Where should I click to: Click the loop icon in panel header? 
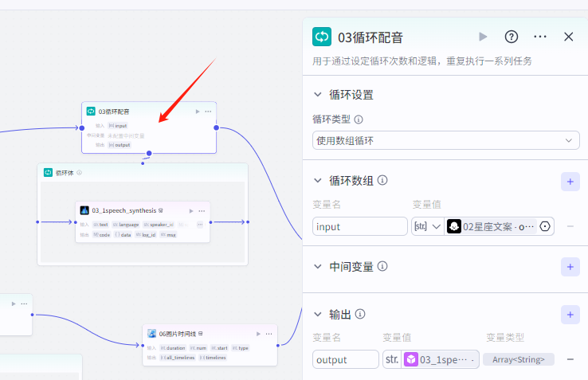click(322, 37)
